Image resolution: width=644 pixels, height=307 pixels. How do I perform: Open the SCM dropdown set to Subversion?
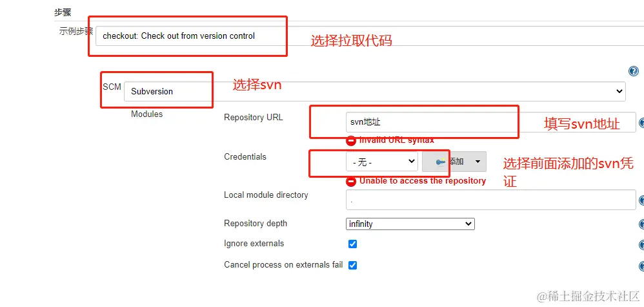pos(374,91)
